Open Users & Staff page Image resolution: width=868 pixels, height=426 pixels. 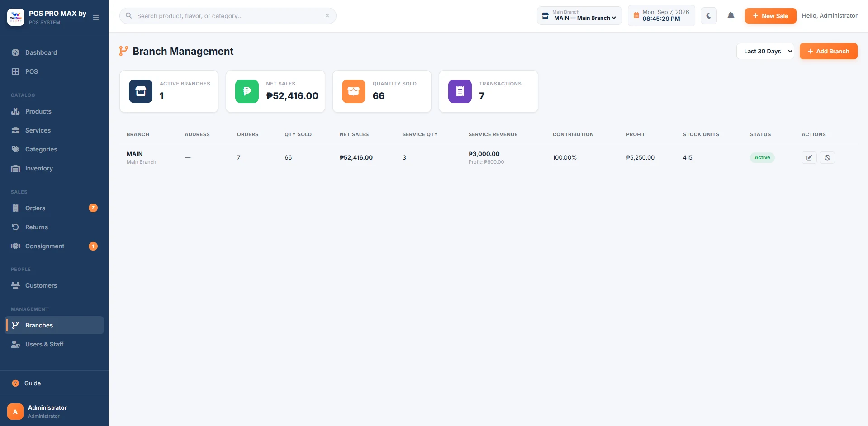point(54,344)
